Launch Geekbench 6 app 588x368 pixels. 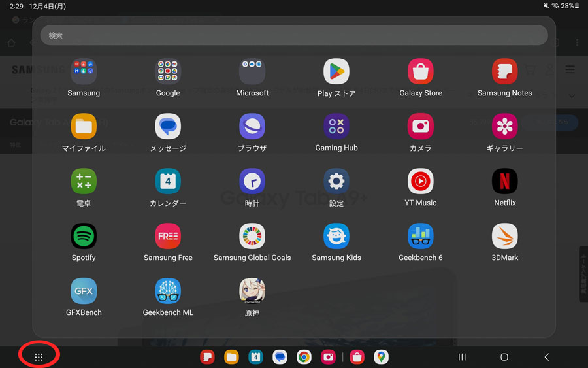pyautogui.click(x=420, y=237)
